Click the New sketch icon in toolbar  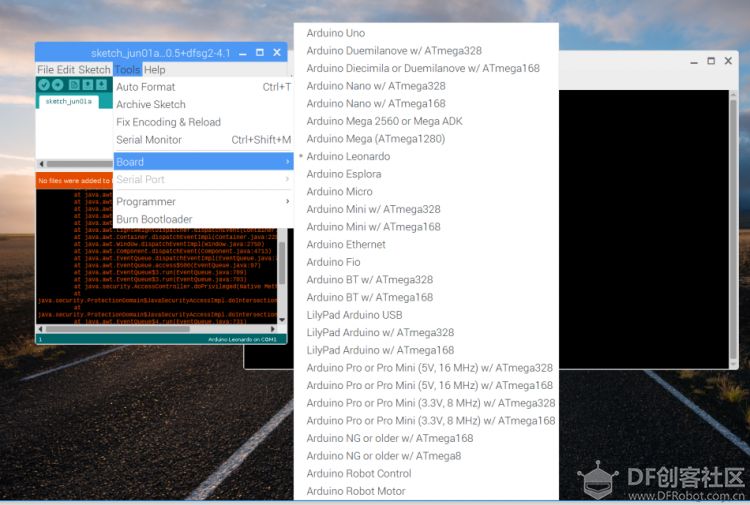pos(74,85)
